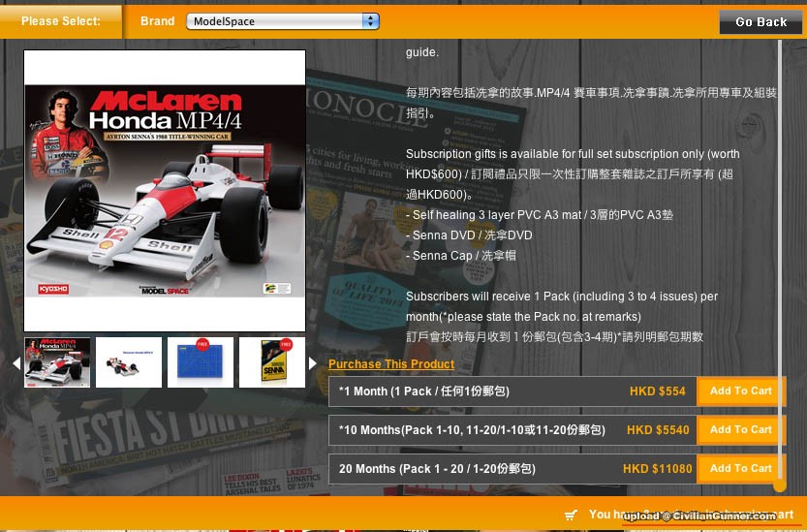
Task: Click the shopping cart icon
Action: 571,515
